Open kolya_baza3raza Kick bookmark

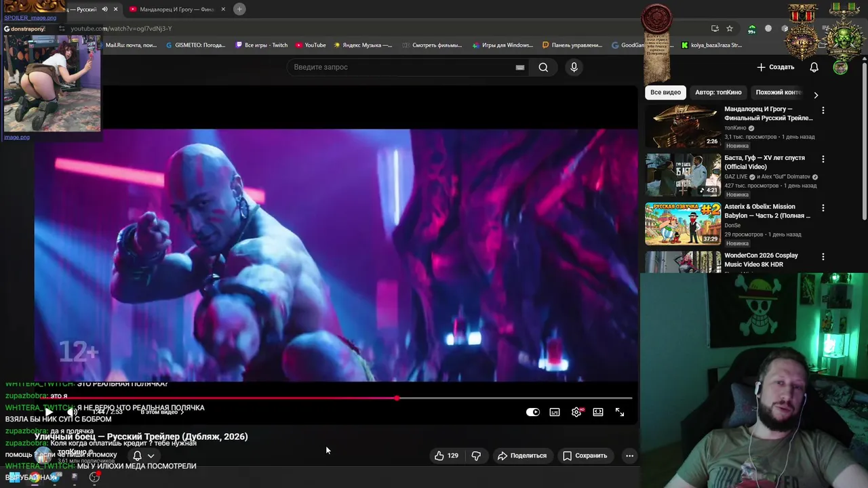coord(711,45)
